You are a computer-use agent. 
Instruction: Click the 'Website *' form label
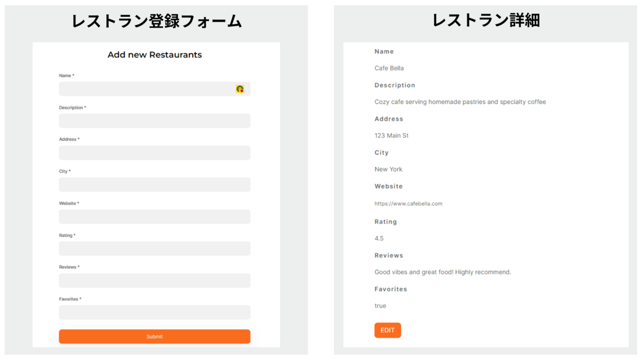tap(69, 204)
